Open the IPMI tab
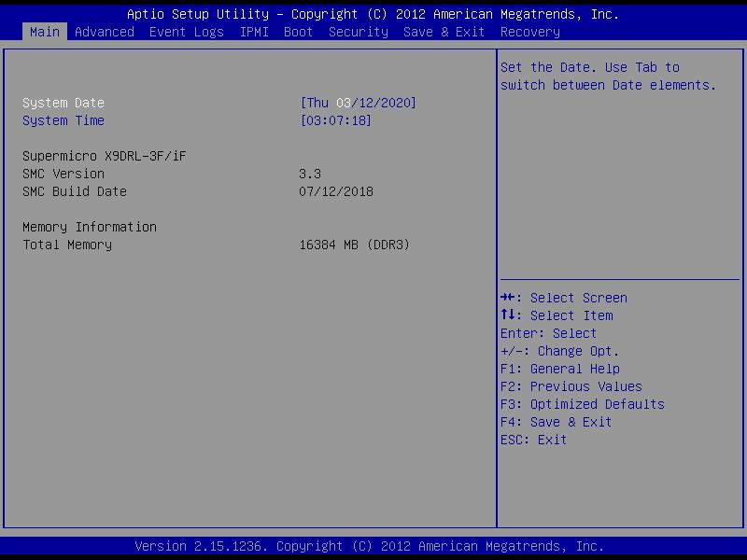747x560 pixels. click(x=254, y=32)
